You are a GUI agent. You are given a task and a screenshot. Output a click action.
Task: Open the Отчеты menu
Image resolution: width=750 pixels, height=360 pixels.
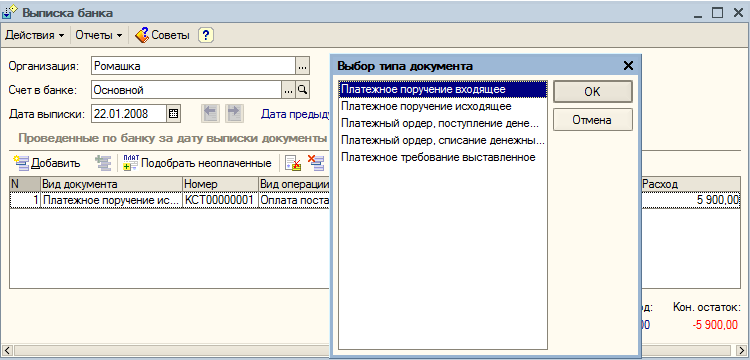point(99,35)
